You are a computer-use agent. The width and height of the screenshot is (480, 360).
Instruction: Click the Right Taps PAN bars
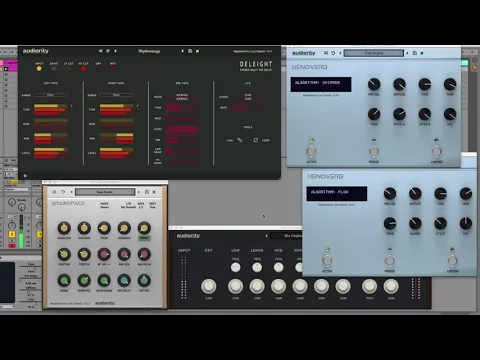point(117,139)
